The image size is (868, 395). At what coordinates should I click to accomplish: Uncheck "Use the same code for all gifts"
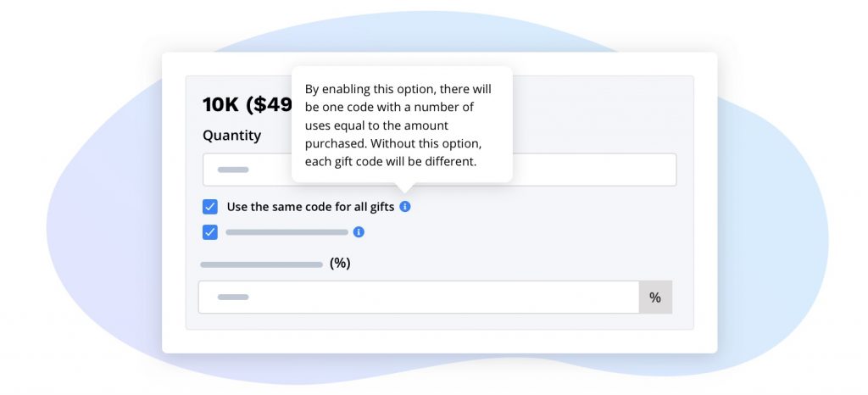point(210,206)
